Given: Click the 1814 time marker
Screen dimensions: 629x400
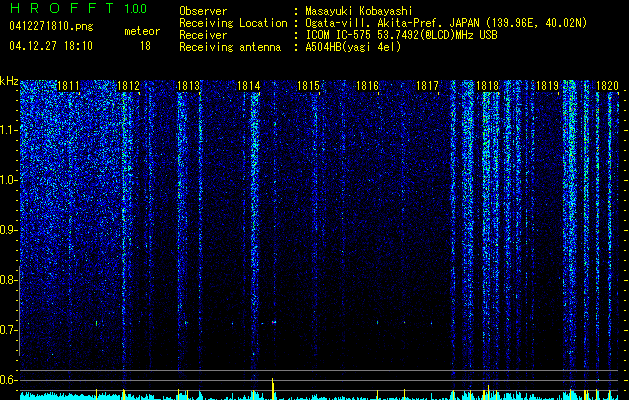Looking at the screenshot, I should [x=249, y=86].
